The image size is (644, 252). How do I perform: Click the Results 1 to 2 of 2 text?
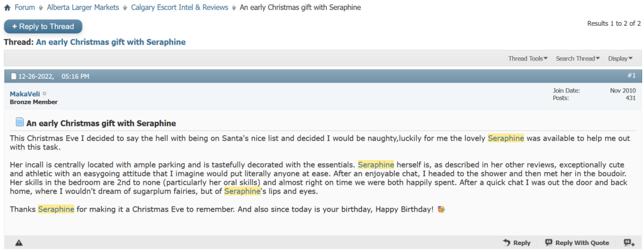(x=614, y=23)
